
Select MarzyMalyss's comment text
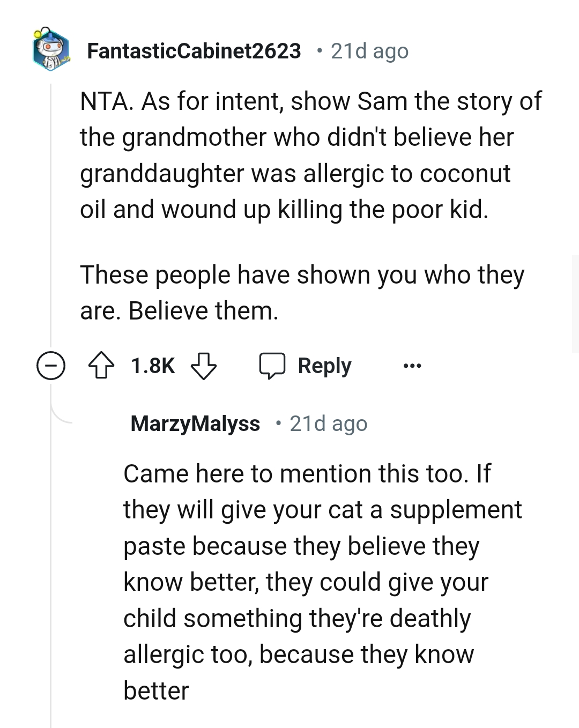322,582
